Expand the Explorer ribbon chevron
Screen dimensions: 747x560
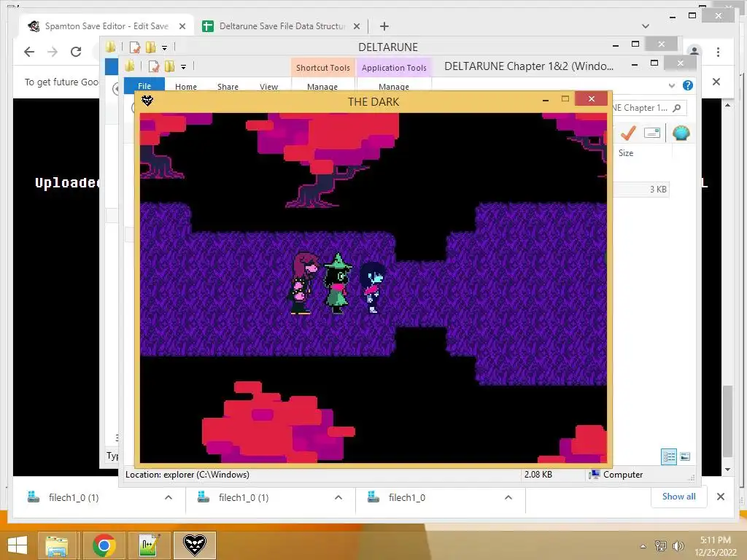672,86
